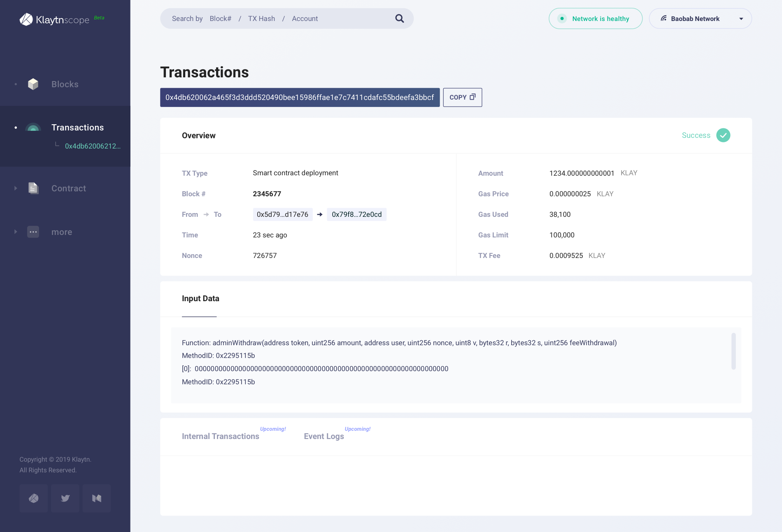
Task: Expand the Contract sidebar section
Action: pyautogui.click(x=16, y=188)
